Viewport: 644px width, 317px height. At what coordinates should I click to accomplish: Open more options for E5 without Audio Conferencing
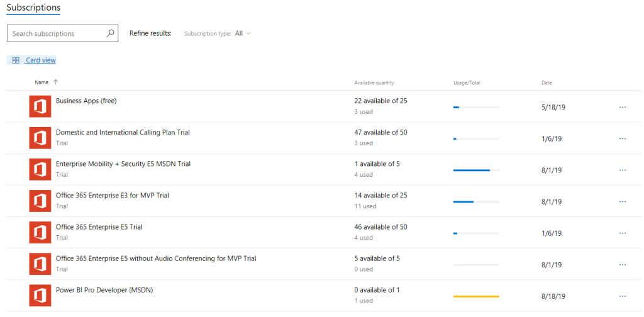point(622,265)
